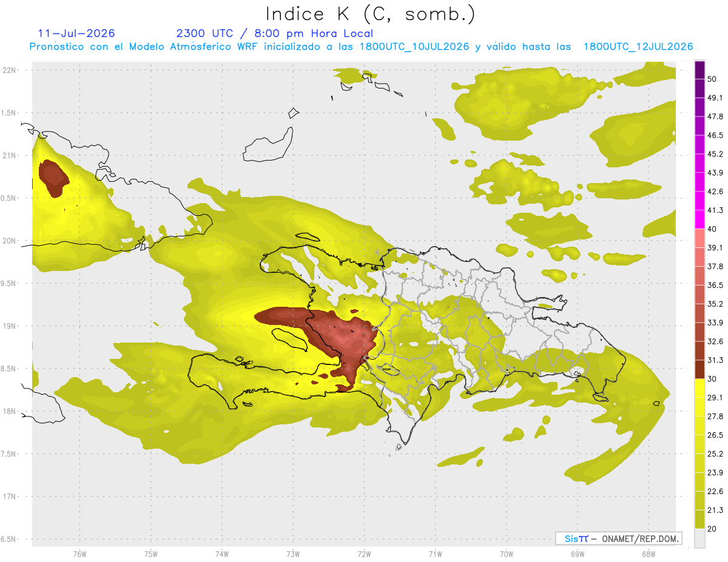Click the colorbar value "37.8"

click(x=715, y=267)
